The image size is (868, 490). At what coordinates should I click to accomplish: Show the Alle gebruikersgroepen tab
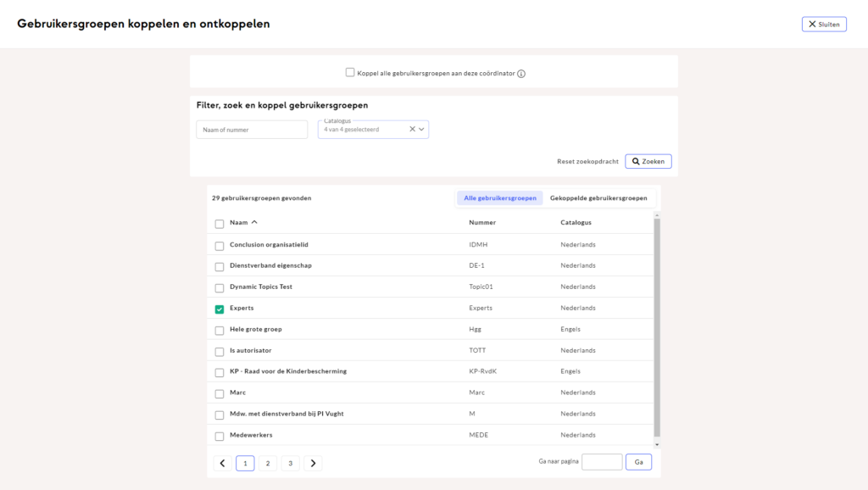point(500,198)
